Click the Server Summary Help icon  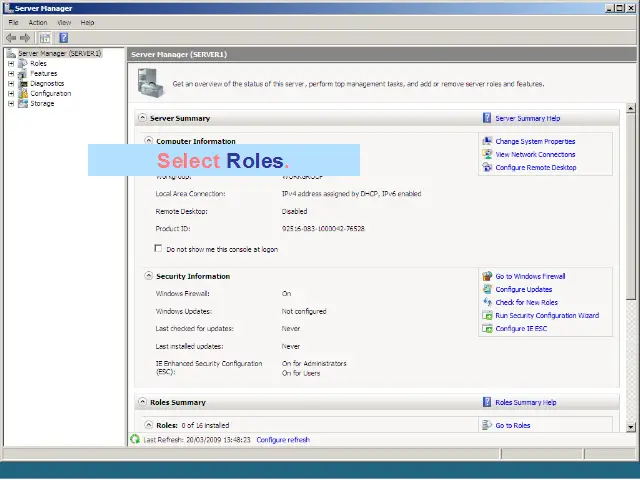(487, 118)
